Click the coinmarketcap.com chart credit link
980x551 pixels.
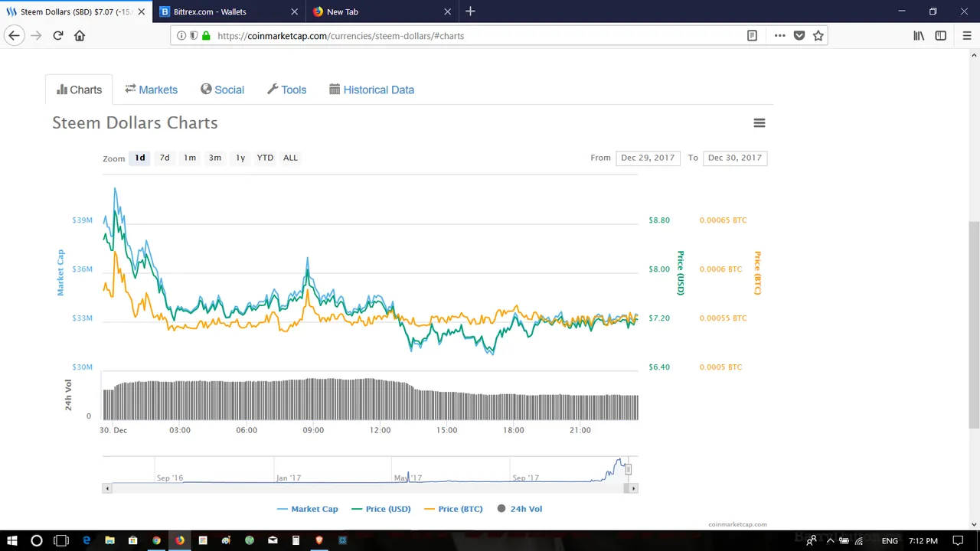point(737,524)
